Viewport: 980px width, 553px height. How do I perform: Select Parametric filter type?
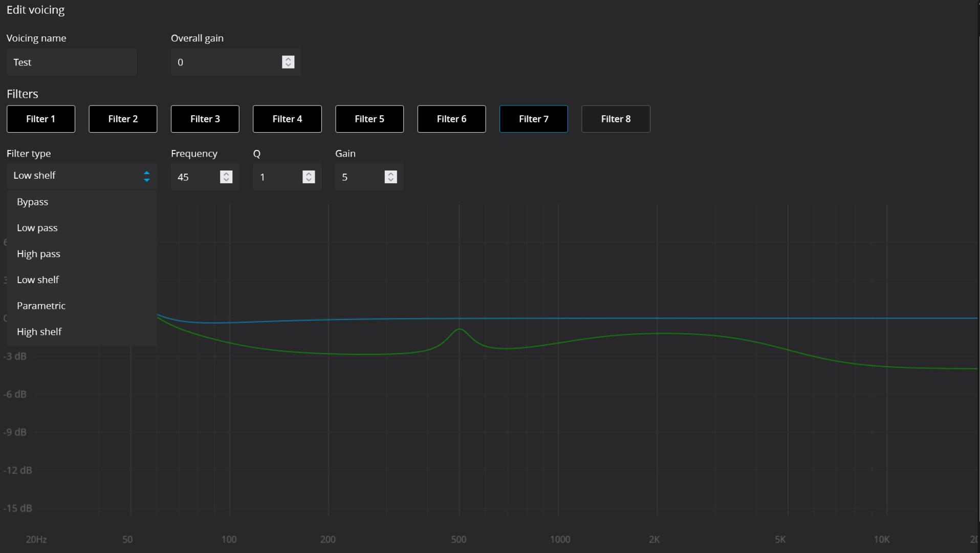(41, 306)
